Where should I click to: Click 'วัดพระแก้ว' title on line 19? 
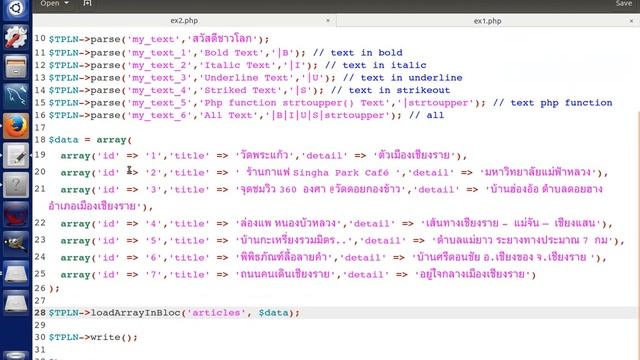click(x=264, y=155)
